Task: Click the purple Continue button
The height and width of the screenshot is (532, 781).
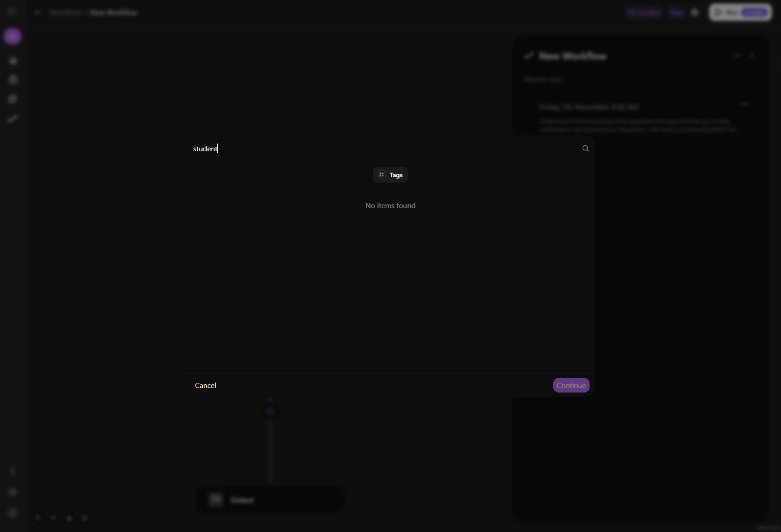Action: (x=571, y=385)
